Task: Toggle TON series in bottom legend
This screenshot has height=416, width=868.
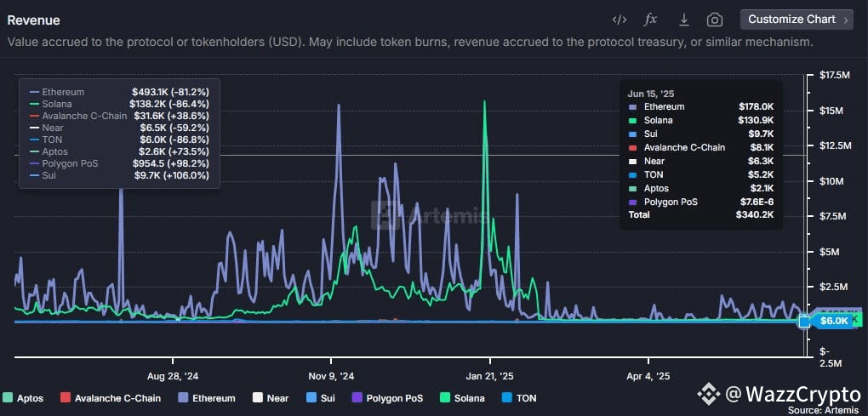Action: point(519,398)
